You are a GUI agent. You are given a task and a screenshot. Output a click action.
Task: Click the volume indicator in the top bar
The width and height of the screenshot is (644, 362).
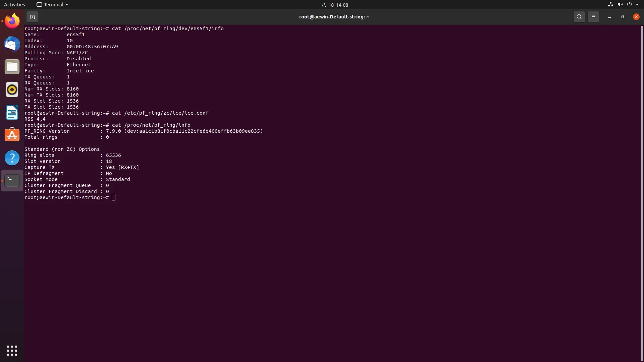tap(620, 4)
